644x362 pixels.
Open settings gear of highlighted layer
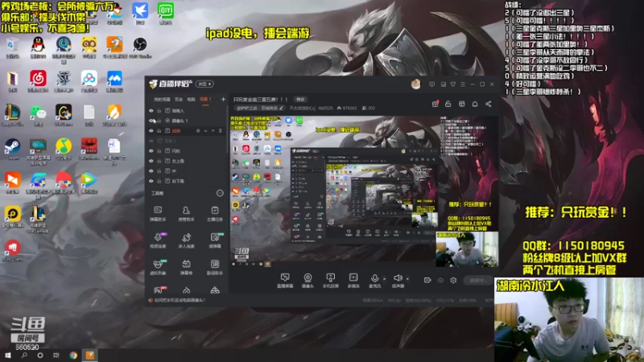point(198,131)
